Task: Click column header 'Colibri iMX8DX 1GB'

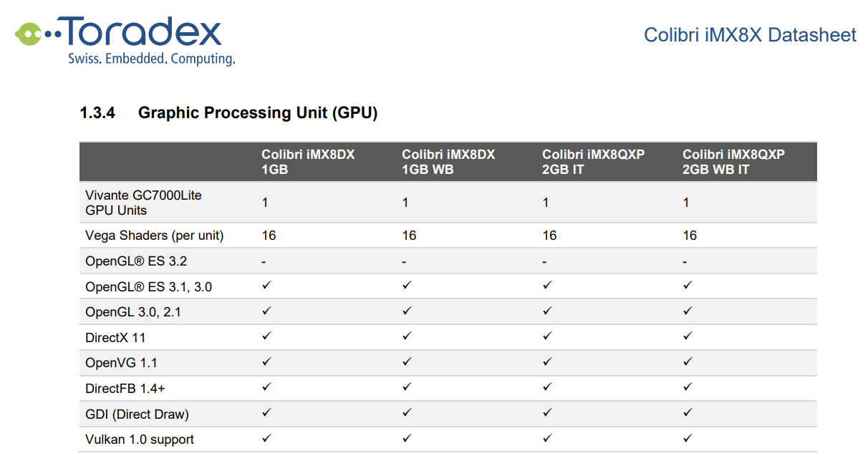Action: pyautogui.click(x=308, y=162)
